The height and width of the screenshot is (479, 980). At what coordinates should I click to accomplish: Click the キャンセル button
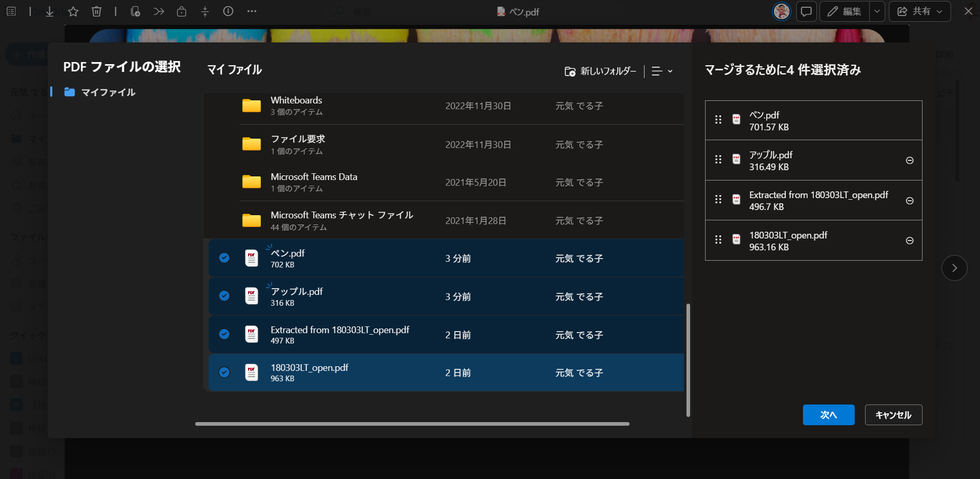pyautogui.click(x=893, y=415)
